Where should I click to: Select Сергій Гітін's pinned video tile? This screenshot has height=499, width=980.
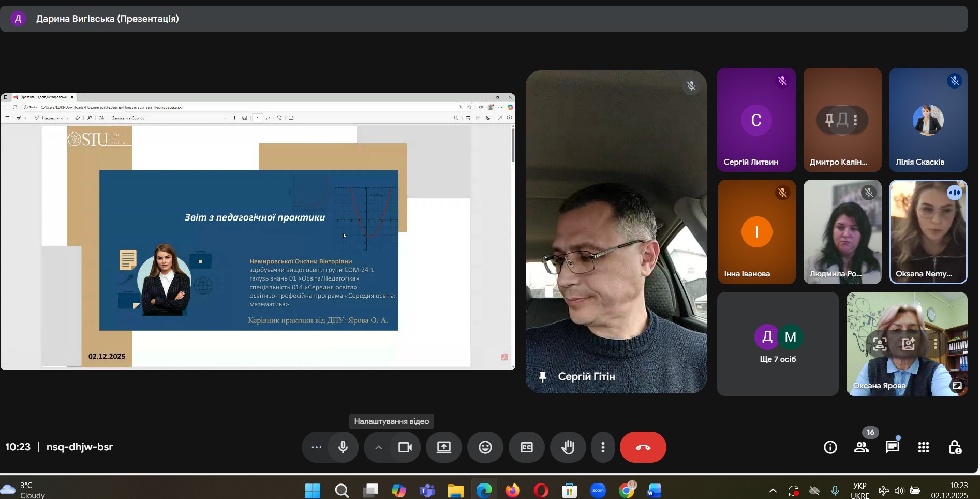(x=616, y=231)
